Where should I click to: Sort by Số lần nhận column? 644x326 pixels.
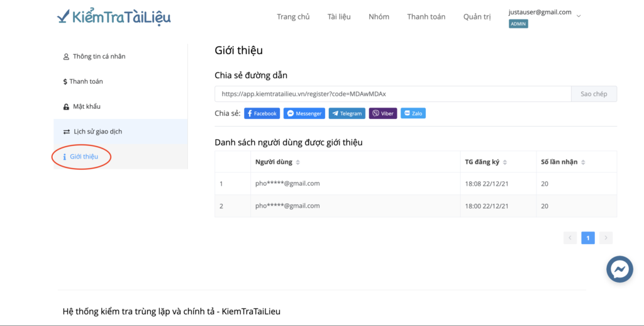pyautogui.click(x=583, y=162)
